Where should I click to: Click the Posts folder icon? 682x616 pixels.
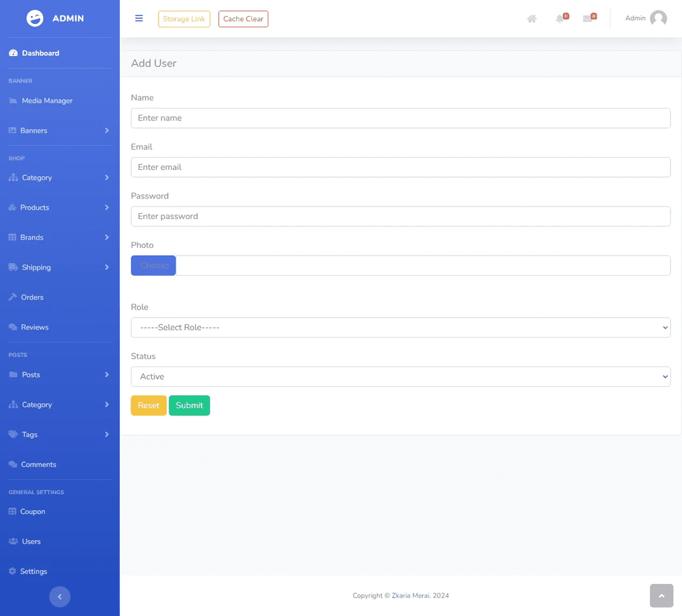point(13,374)
